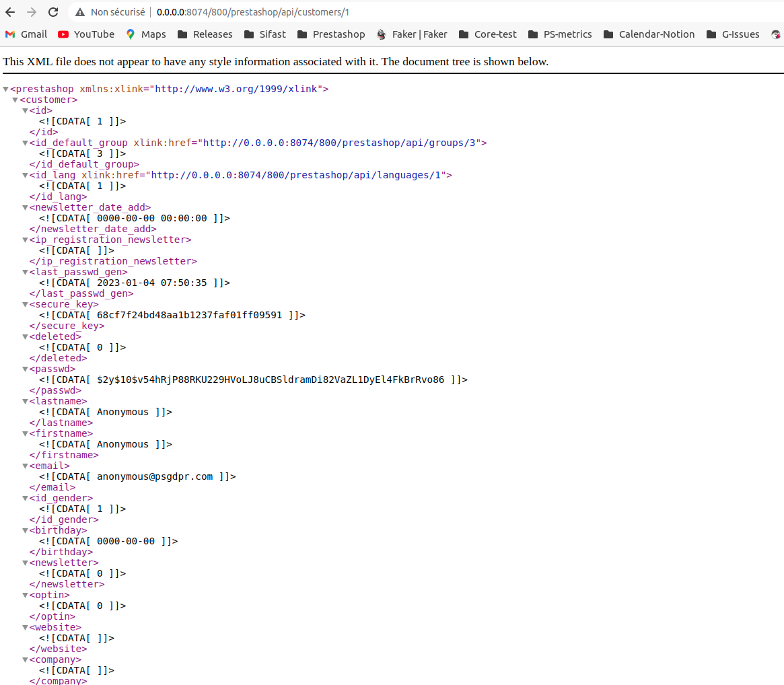Click the Core-test bookmark folder icon
Screen dimensions: 784x685
(465, 34)
